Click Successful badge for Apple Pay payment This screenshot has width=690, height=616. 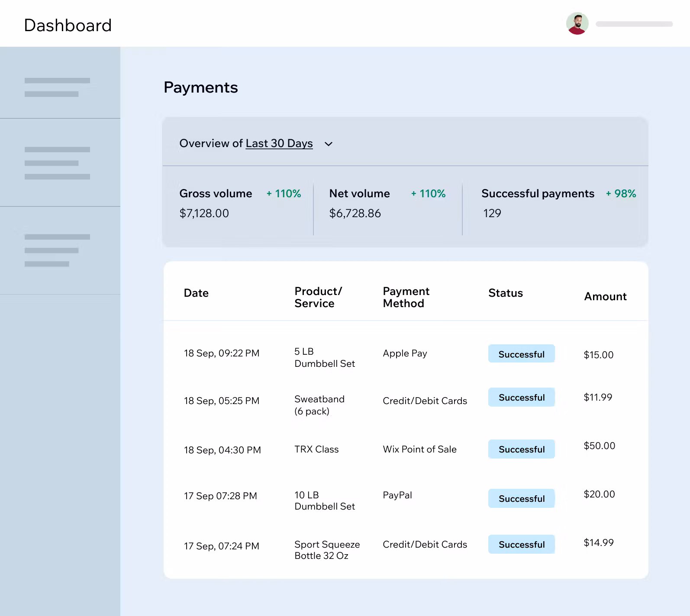coord(521,354)
